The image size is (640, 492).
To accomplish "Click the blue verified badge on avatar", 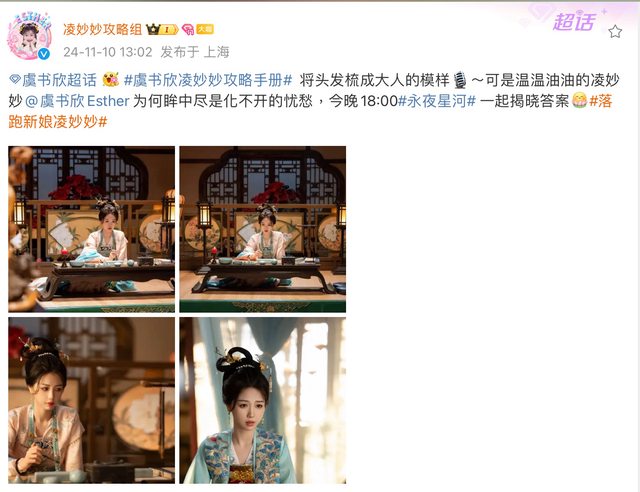I will click(44, 53).
